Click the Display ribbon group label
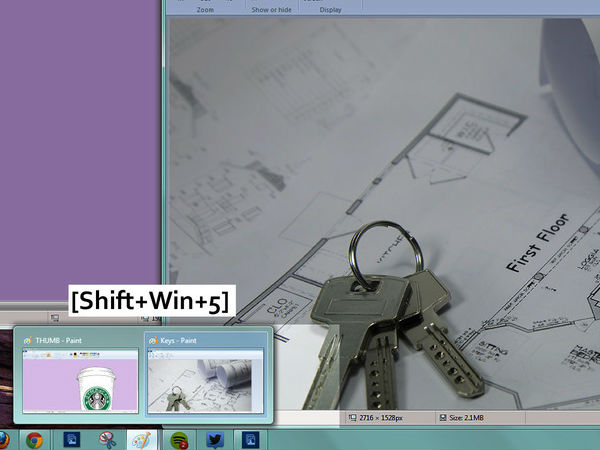Viewport: 600px width, 450px height. tap(330, 9)
